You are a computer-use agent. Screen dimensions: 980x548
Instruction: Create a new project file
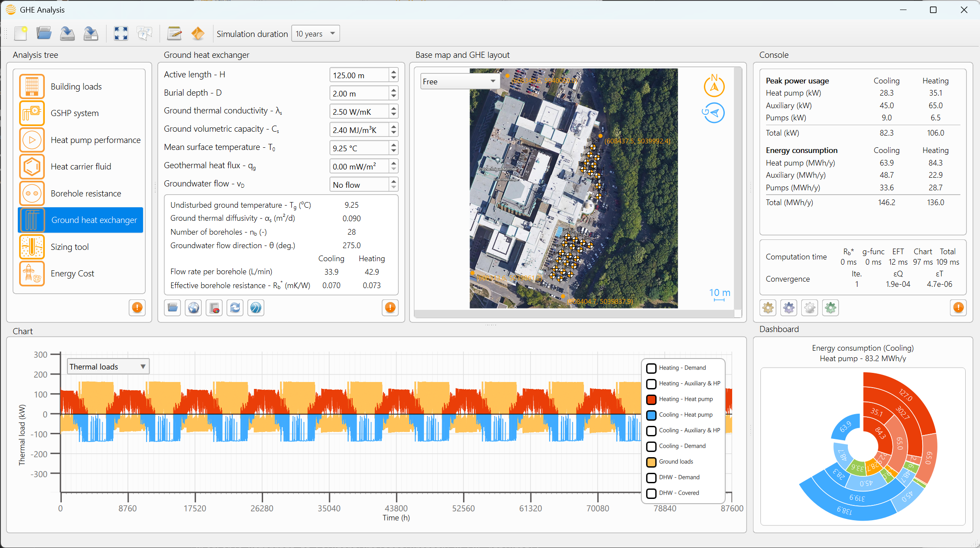point(20,33)
